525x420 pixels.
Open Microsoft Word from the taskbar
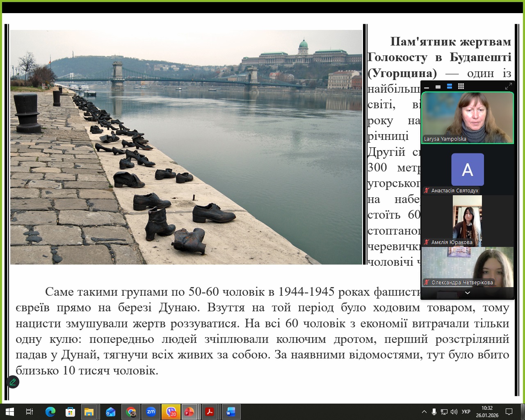tap(231, 412)
